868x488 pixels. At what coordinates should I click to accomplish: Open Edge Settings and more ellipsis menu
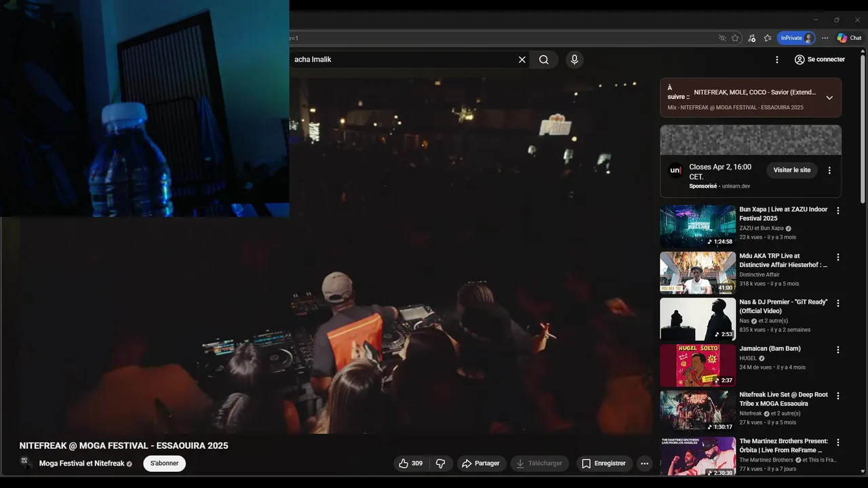pos(825,38)
